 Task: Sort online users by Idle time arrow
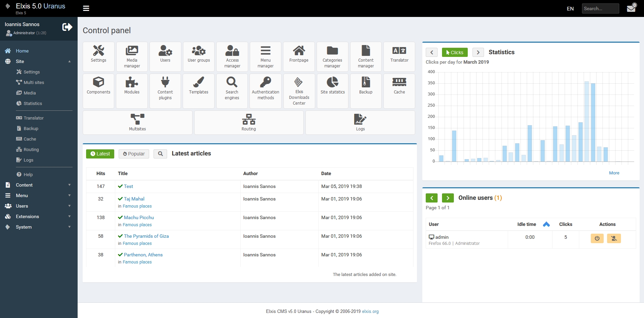[x=546, y=224]
